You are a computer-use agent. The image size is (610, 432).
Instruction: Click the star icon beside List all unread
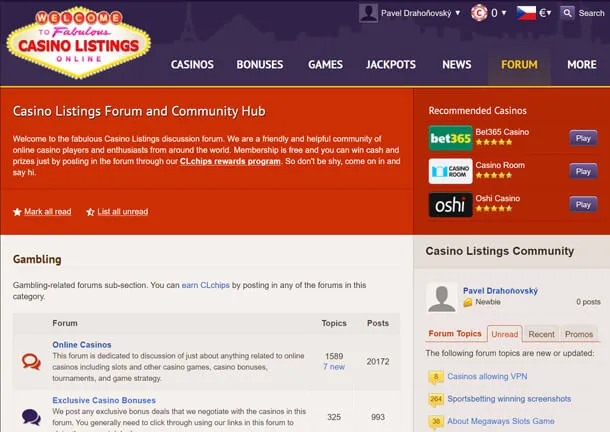[x=90, y=212]
